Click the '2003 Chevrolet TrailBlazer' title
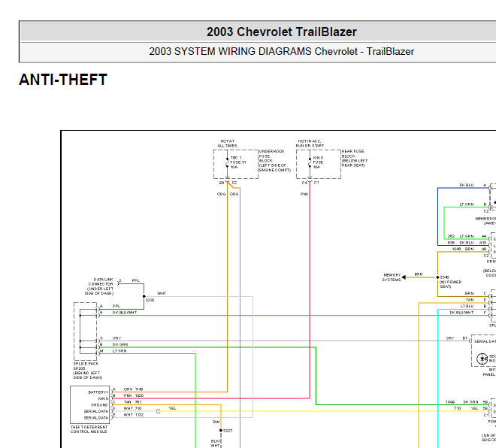This screenshot has width=496, height=448. pos(282,32)
